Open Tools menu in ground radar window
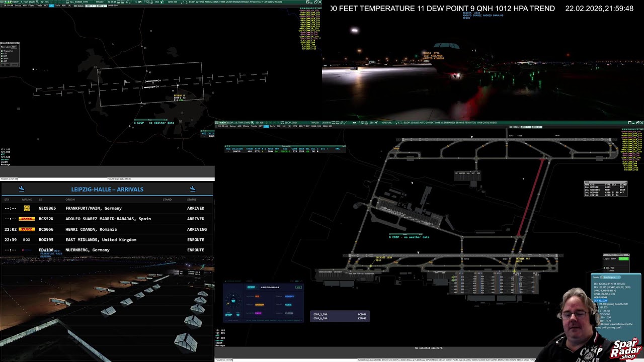The image size is (644, 362). click(x=254, y=126)
